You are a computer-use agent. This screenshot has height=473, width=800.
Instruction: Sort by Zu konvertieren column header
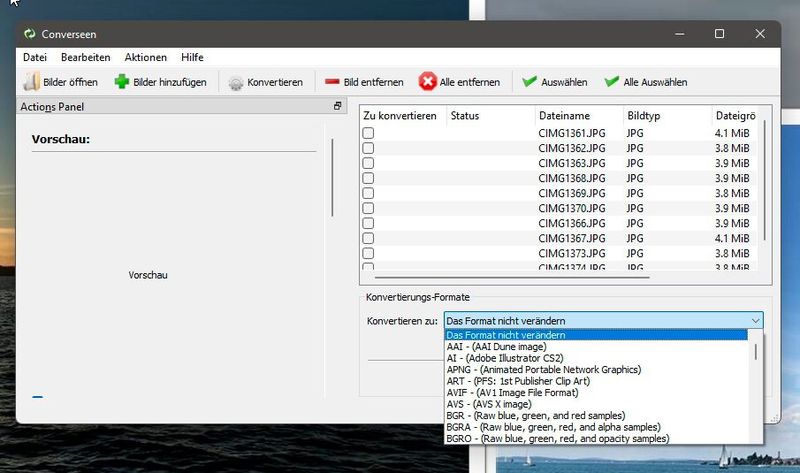(x=403, y=116)
